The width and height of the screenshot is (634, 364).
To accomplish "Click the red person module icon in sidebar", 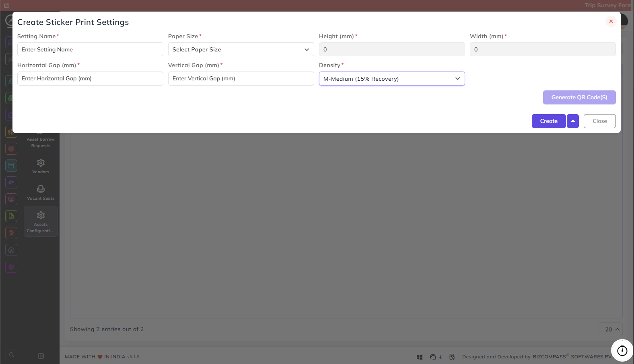I will point(11,233).
